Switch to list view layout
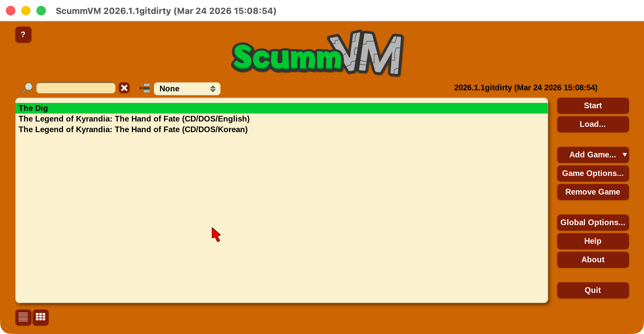 [23, 317]
